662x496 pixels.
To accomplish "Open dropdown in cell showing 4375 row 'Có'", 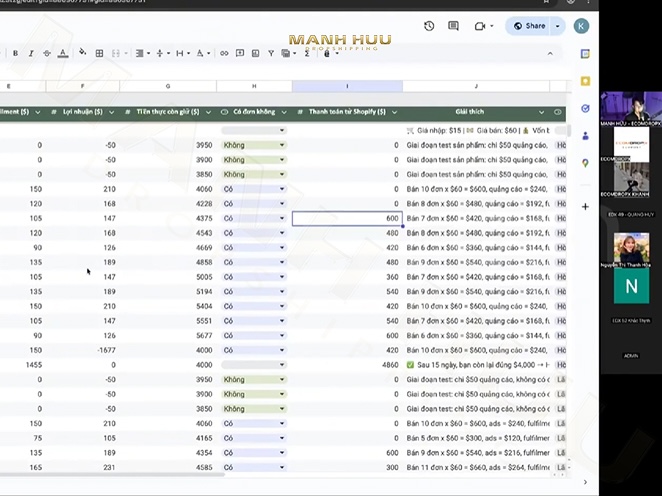I will pyautogui.click(x=282, y=218).
